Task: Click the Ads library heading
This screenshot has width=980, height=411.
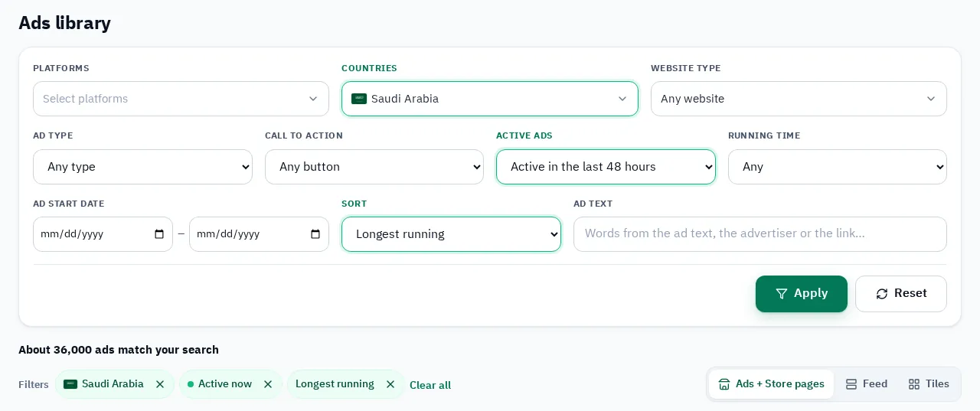Action: 65,23
